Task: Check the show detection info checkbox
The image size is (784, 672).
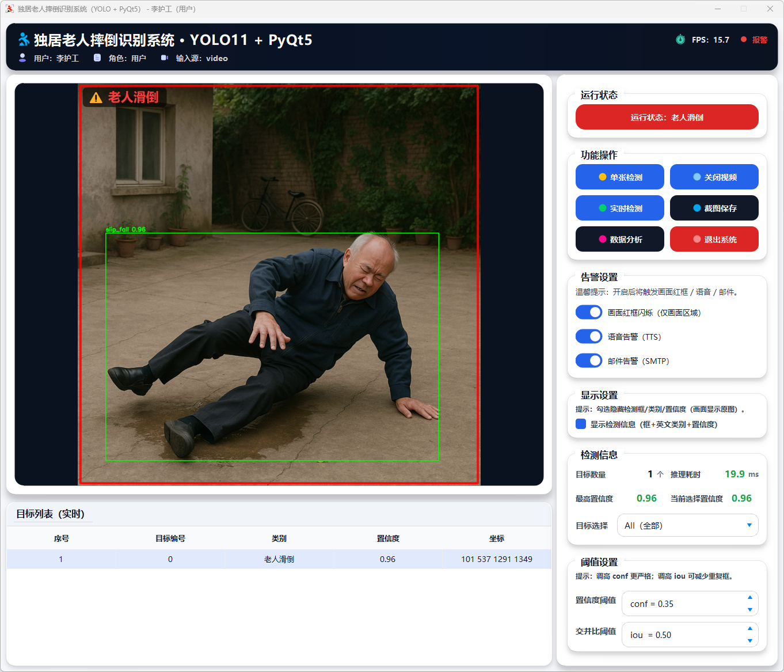Action: click(581, 424)
